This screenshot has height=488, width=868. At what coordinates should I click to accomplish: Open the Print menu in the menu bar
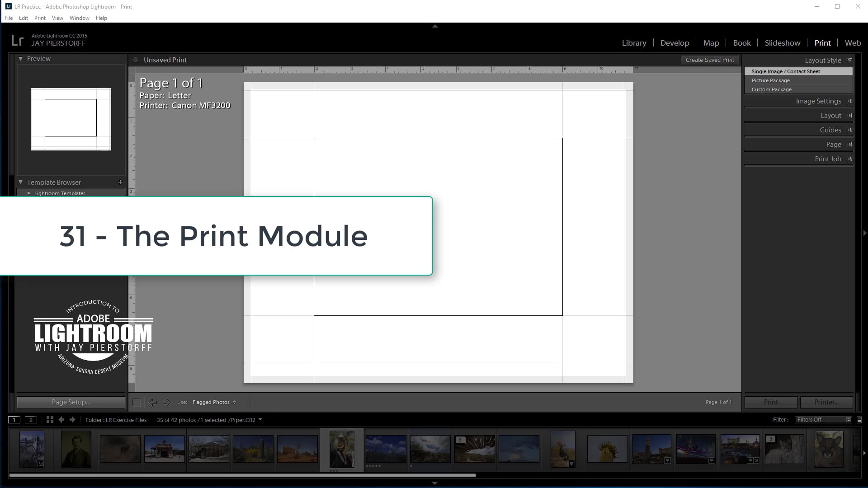[40, 18]
